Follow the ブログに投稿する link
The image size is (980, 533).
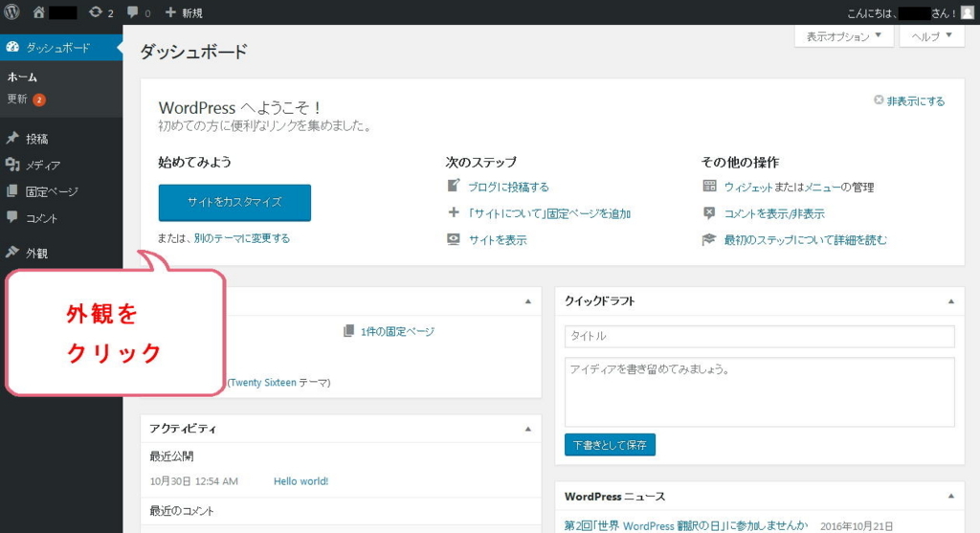click(508, 187)
